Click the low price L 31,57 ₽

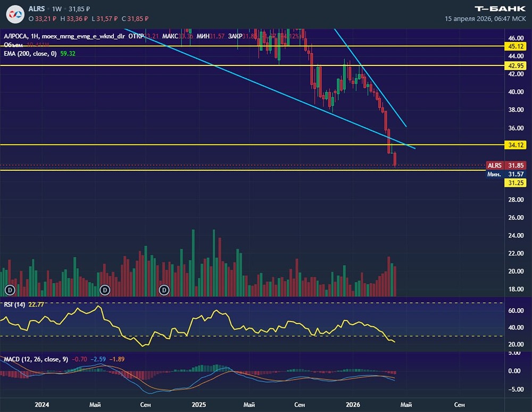point(104,19)
